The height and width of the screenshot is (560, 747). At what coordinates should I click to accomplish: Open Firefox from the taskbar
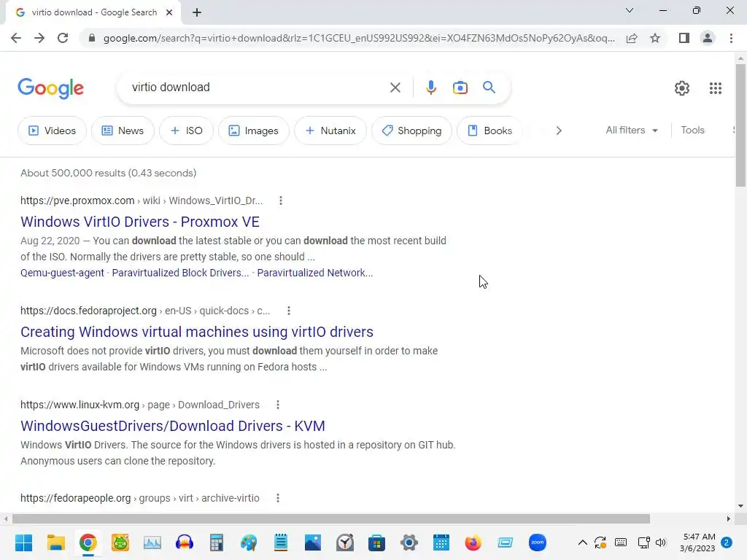pyautogui.click(x=473, y=542)
